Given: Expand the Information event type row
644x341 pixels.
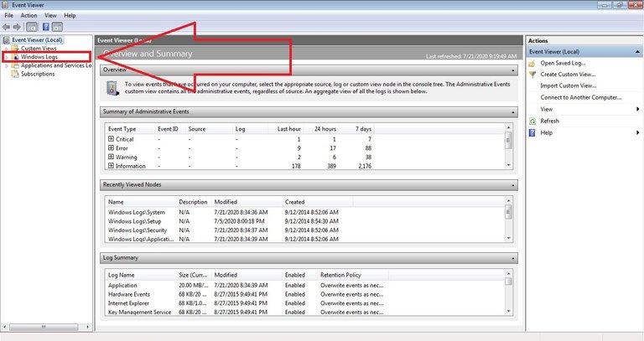Looking at the screenshot, I should [x=111, y=166].
